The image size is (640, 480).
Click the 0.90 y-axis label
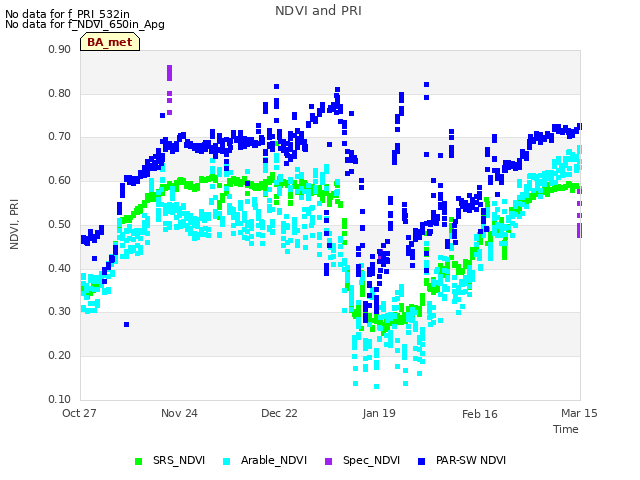60,49
